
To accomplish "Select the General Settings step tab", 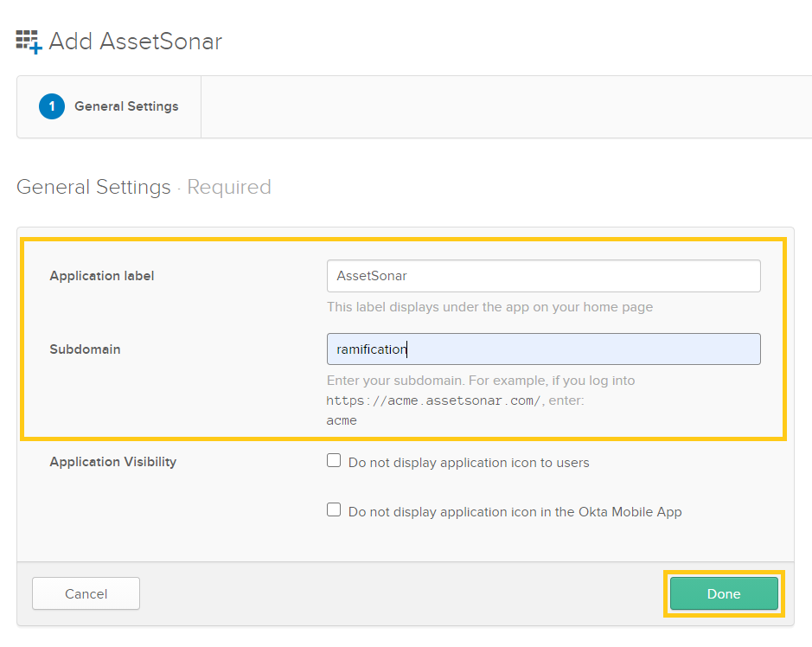I will (x=109, y=106).
